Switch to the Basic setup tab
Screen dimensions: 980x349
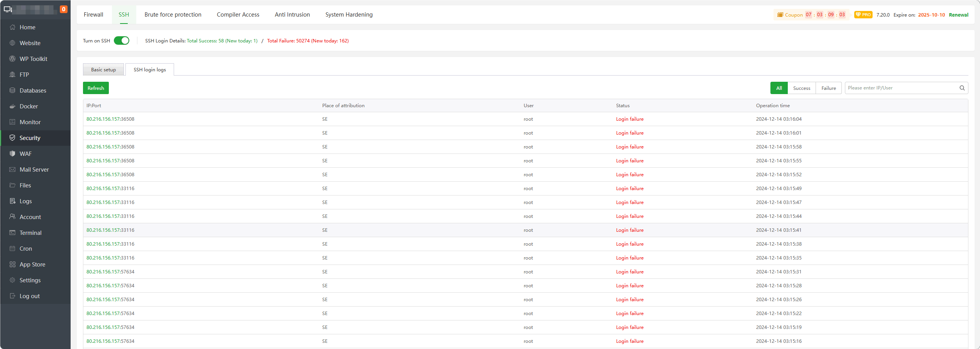(x=103, y=70)
